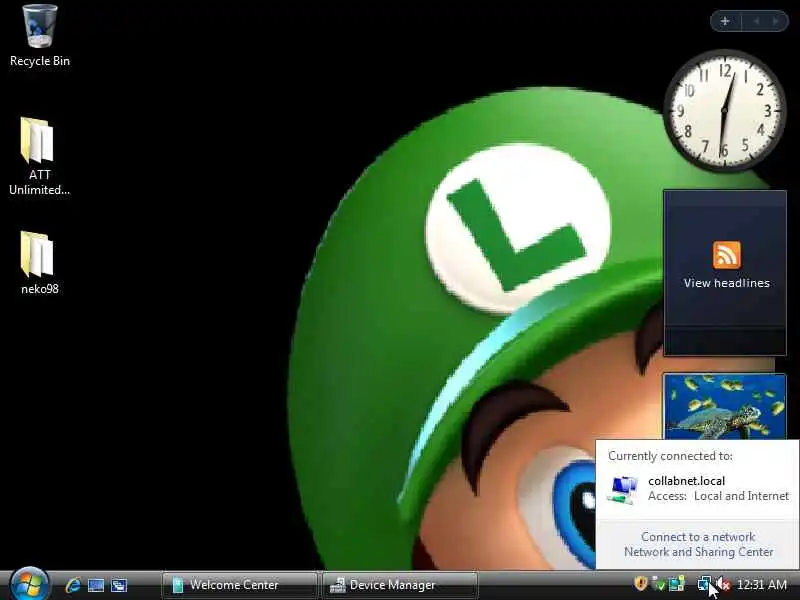Click the green checkmark tray icon
This screenshot has height=600, width=800.
click(659, 584)
